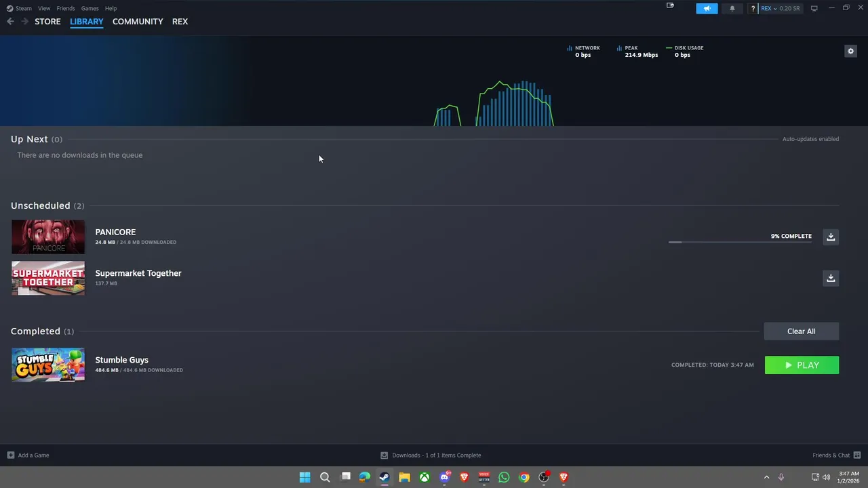
Task: Click the Completed: Today 3:47 AM text
Action: (x=713, y=365)
